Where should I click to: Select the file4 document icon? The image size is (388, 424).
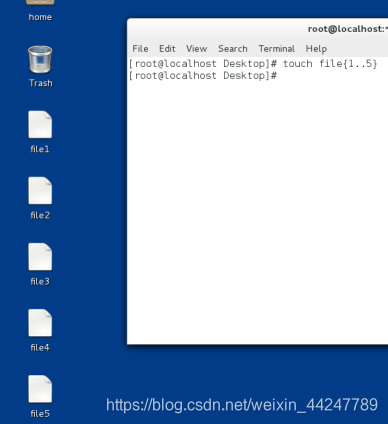click(x=40, y=323)
